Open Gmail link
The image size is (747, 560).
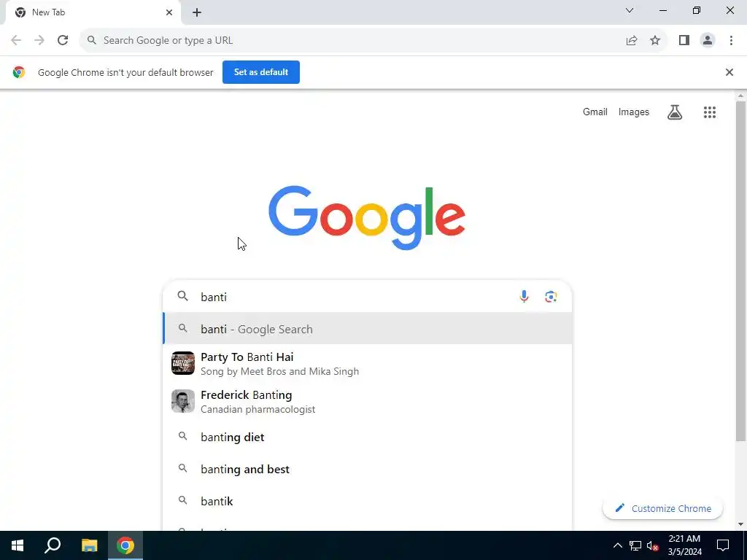coord(595,112)
